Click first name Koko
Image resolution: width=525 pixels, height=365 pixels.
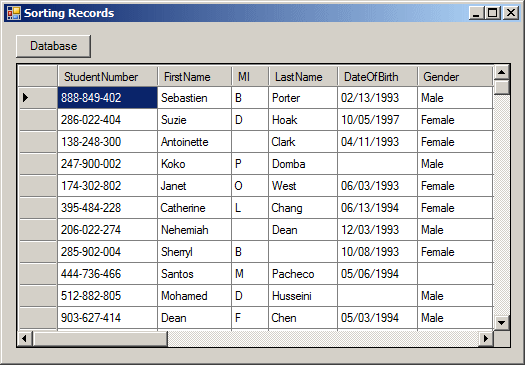(195, 164)
